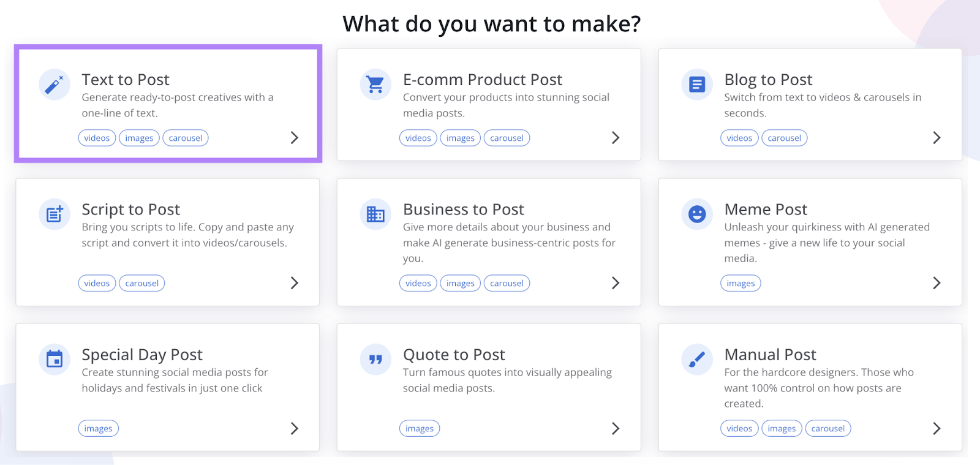Click the building icon on Business to Post
The height and width of the screenshot is (465, 980).
tap(375, 214)
